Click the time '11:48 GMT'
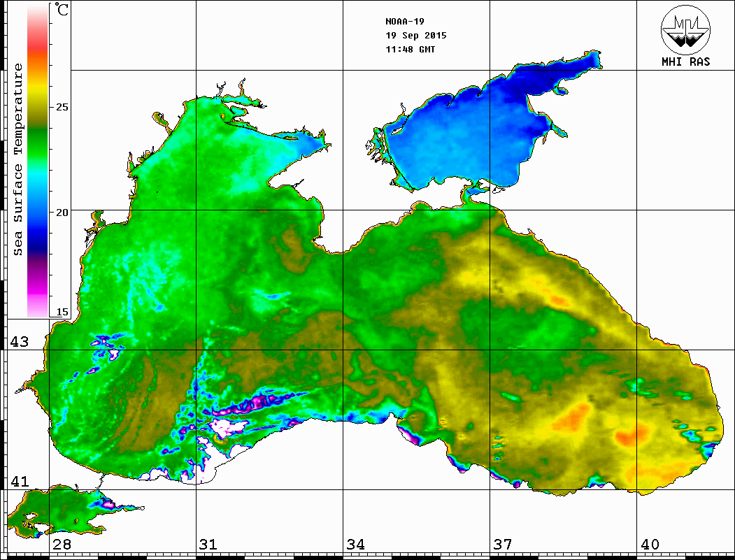 click(x=410, y=49)
